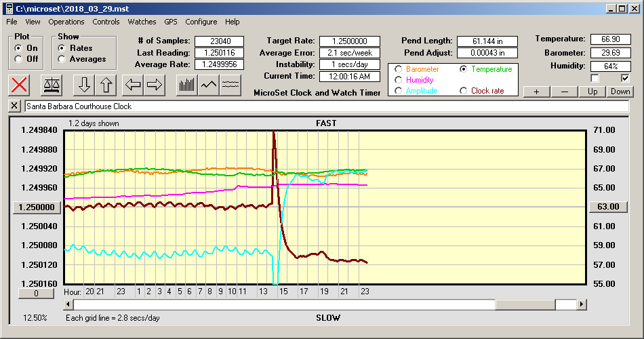Click the 'Each grid line = 2.8 secs/day' text
644x339 pixels.
(113, 318)
